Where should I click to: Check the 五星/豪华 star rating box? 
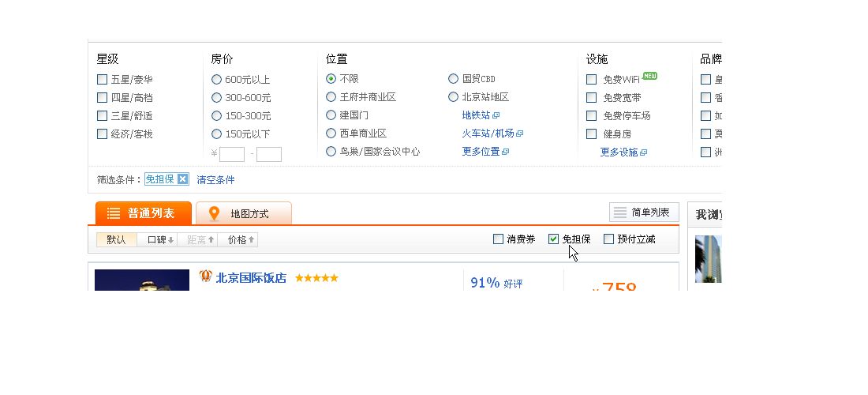[102, 79]
